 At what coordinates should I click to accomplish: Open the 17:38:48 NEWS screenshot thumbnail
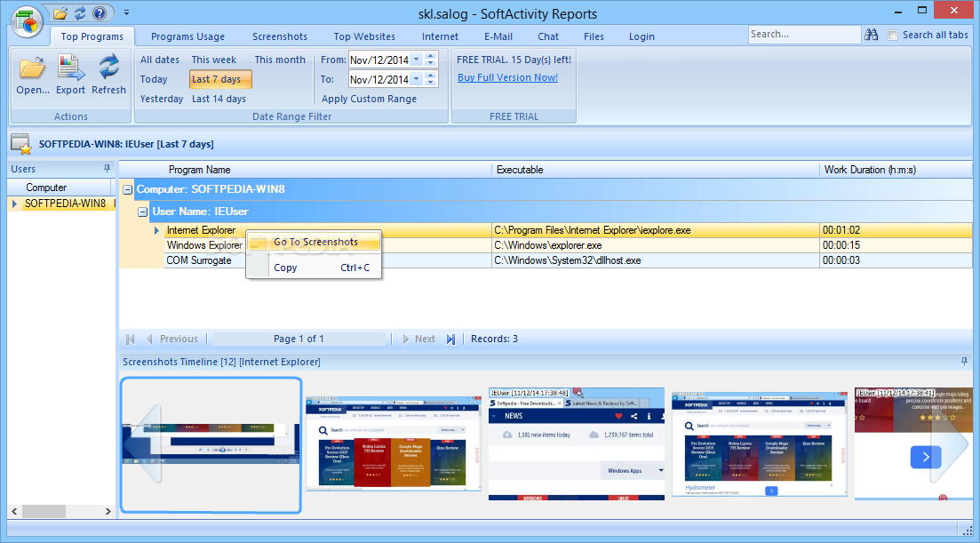click(x=577, y=444)
